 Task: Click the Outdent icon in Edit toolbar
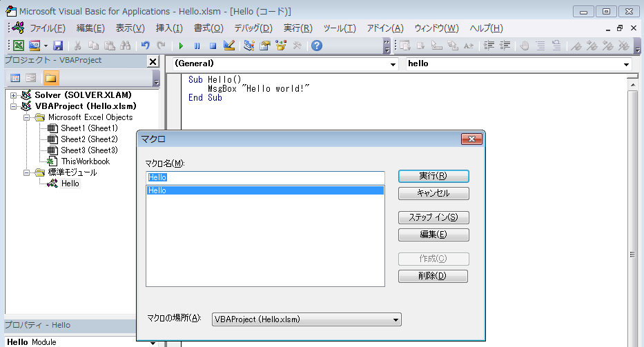[505, 46]
